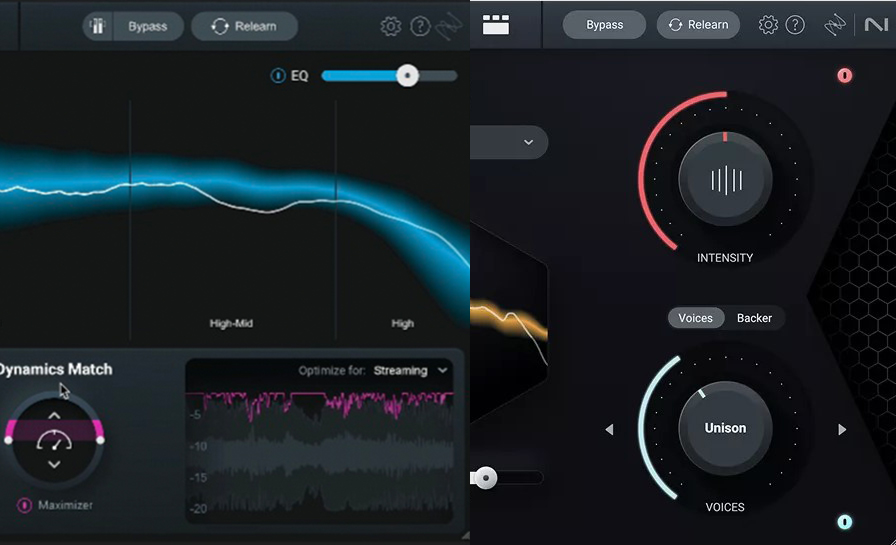Toggle the Maximizer power button
This screenshot has height=545, width=896.
[x=24, y=505]
